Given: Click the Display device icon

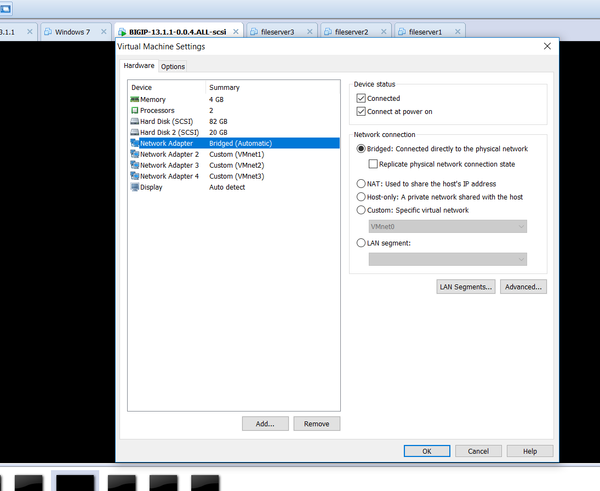Looking at the screenshot, I should tap(134, 187).
